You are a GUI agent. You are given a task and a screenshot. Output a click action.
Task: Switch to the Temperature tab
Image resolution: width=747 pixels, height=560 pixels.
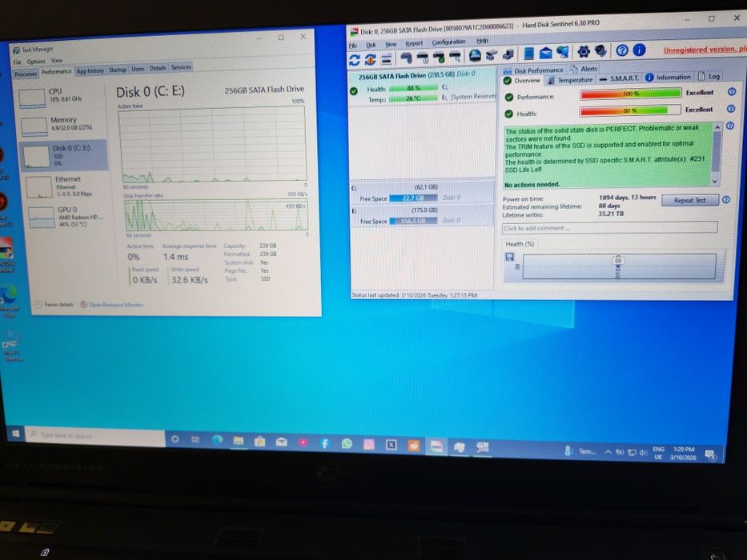click(x=570, y=80)
